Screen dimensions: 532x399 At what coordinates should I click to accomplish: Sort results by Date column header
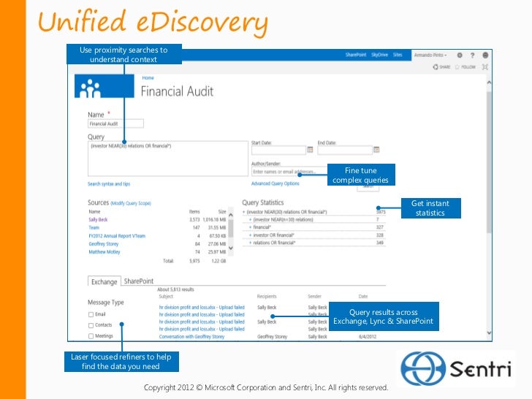(363, 296)
